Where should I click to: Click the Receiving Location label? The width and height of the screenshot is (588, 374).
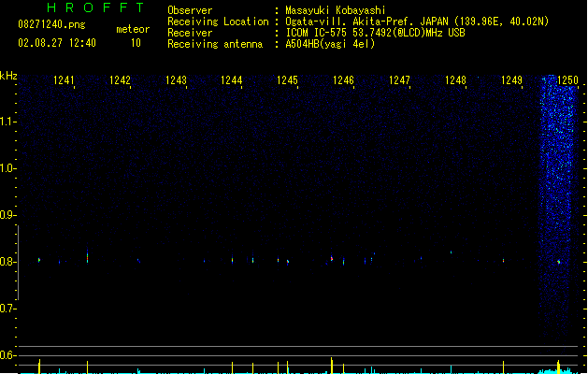(x=218, y=22)
